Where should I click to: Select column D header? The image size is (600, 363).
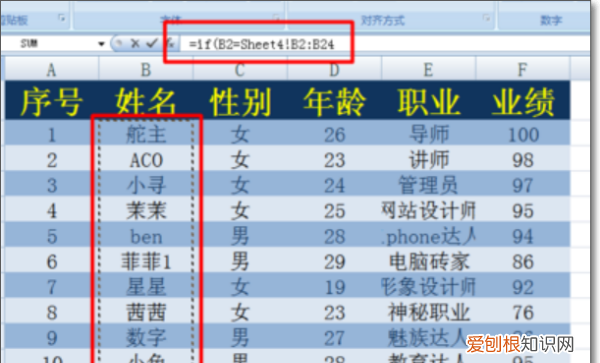click(x=334, y=69)
